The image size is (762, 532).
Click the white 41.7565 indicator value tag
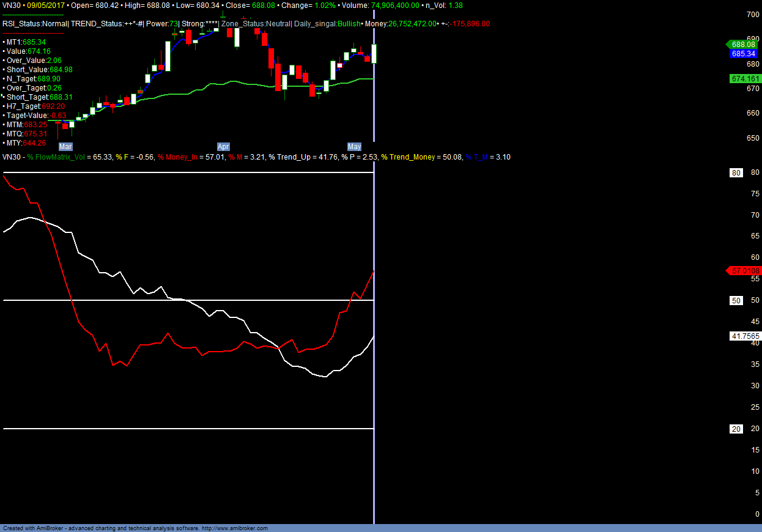(745, 336)
